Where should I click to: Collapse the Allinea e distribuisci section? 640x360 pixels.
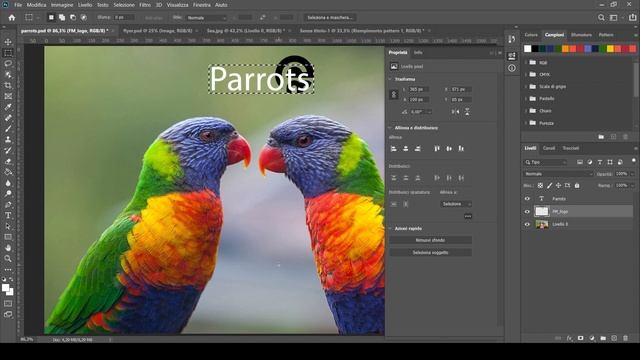coord(390,128)
